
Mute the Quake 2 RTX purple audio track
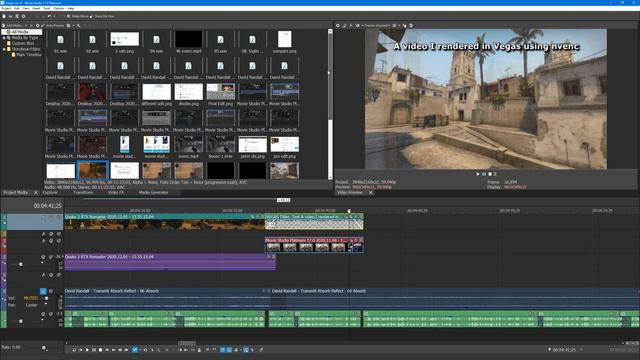tap(43, 257)
